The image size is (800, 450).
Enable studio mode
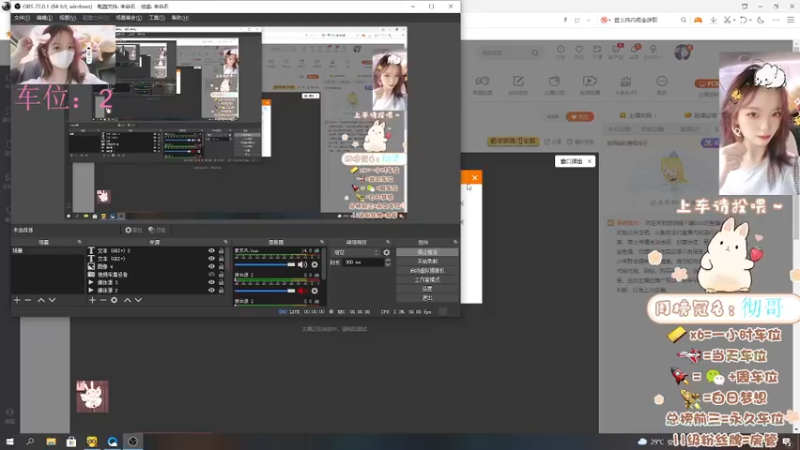pyautogui.click(x=427, y=280)
